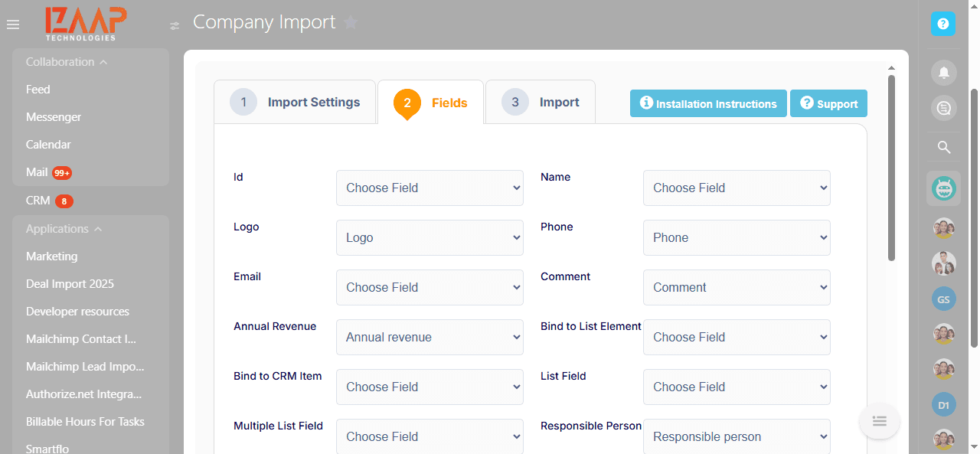Screen dimensions: 980x454
Task: Switch to the Import Settings tab
Action: click(296, 102)
